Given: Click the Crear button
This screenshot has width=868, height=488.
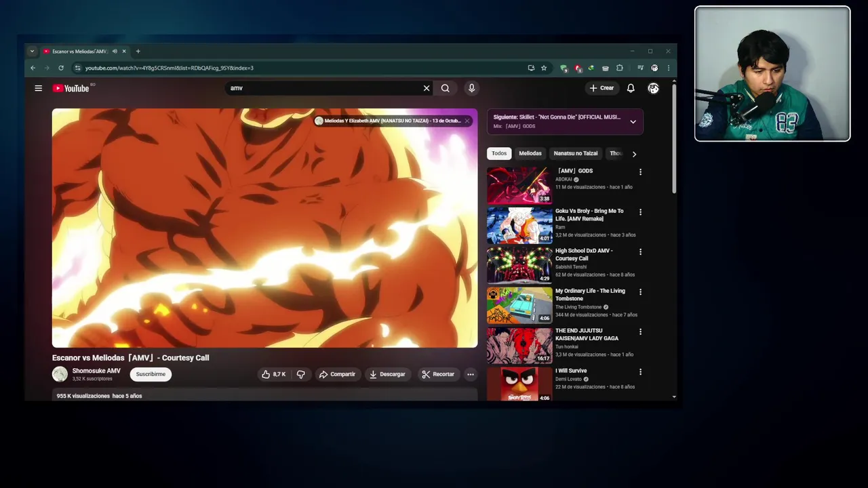Looking at the screenshot, I should tap(601, 88).
